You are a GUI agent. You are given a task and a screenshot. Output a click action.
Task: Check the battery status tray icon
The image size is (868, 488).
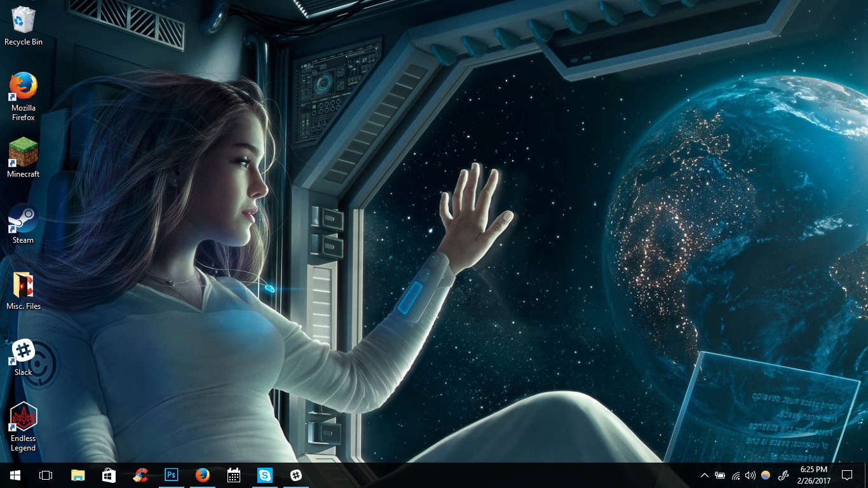(x=720, y=475)
